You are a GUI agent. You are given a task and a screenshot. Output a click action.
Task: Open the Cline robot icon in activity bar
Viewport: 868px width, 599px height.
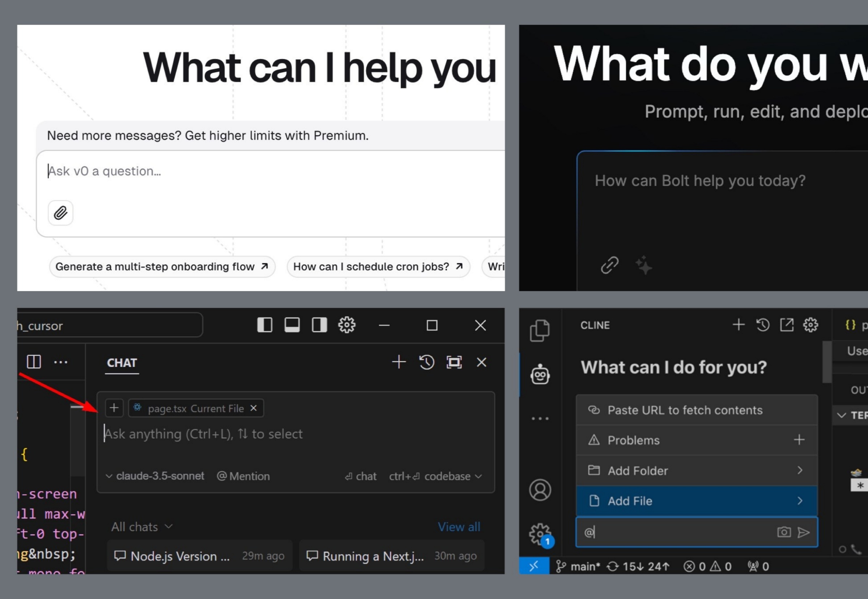pos(540,375)
